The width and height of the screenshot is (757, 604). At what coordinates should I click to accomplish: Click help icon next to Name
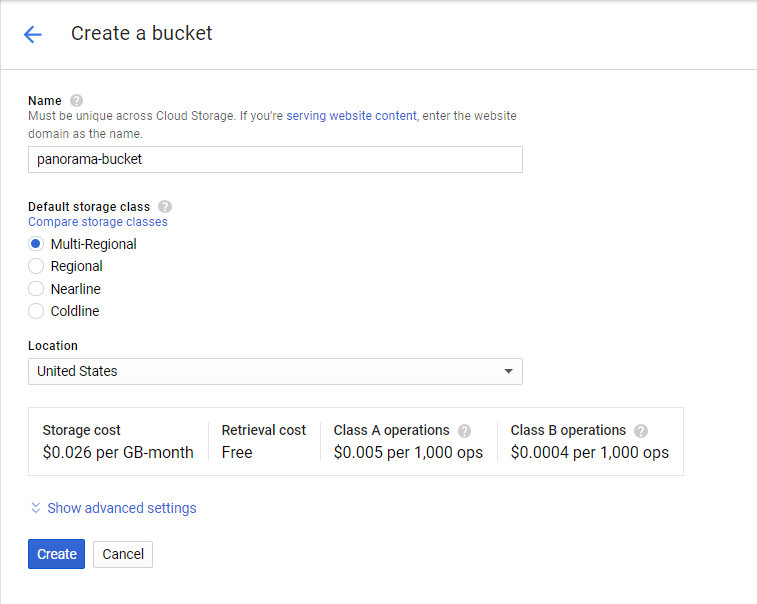(x=77, y=101)
